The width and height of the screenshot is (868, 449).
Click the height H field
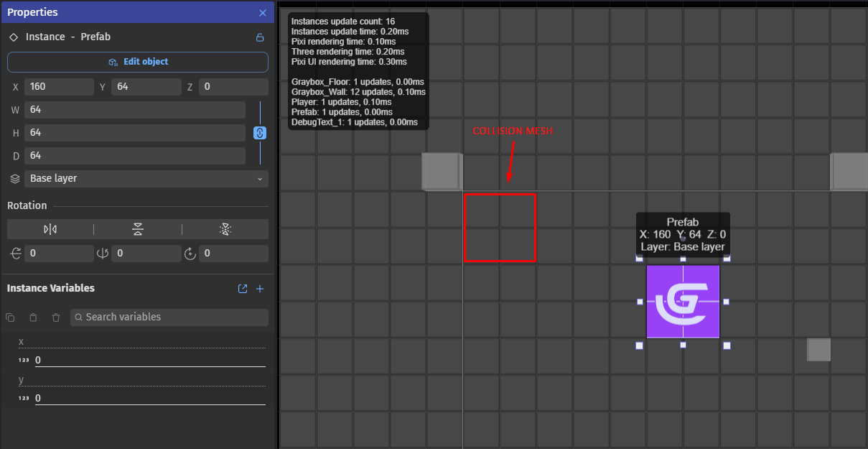(135, 133)
